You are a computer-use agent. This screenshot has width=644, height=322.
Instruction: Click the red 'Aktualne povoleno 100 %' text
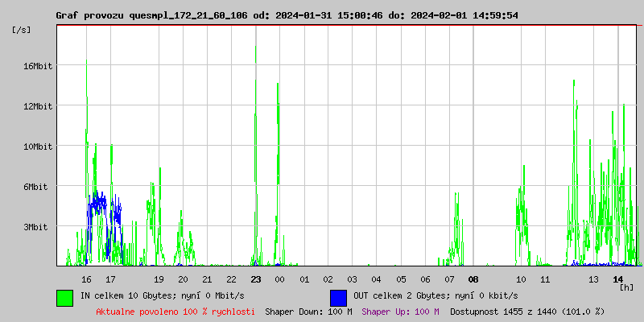tap(175, 312)
